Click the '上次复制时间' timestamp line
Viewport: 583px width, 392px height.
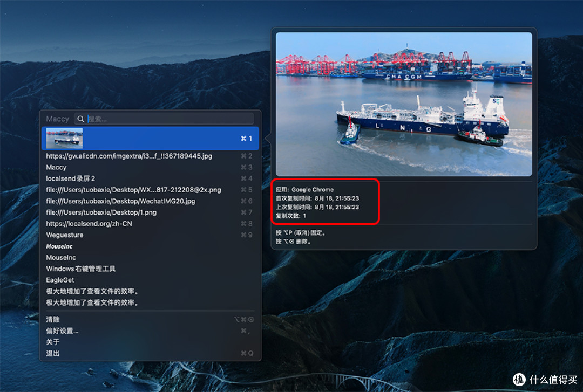pyautogui.click(x=317, y=207)
